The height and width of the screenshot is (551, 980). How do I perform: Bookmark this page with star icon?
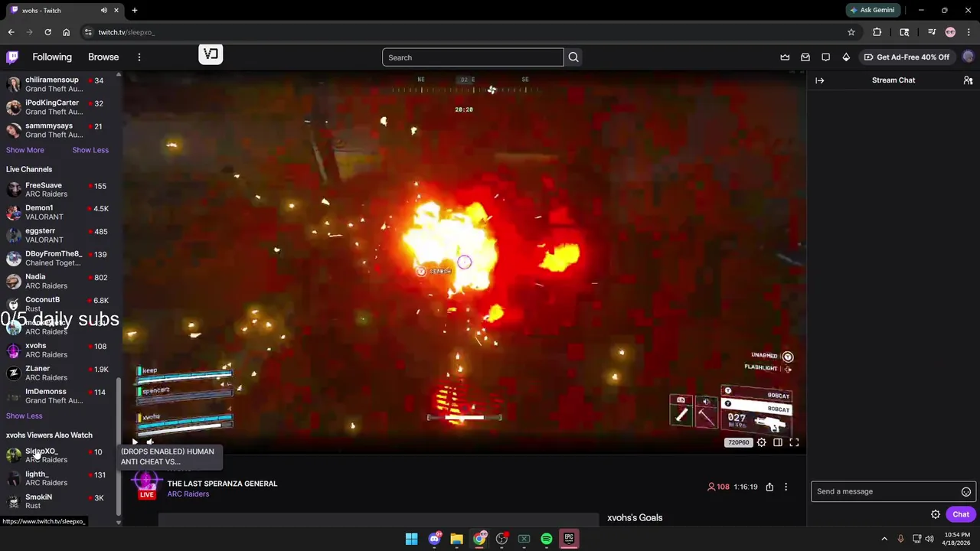tap(851, 32)
